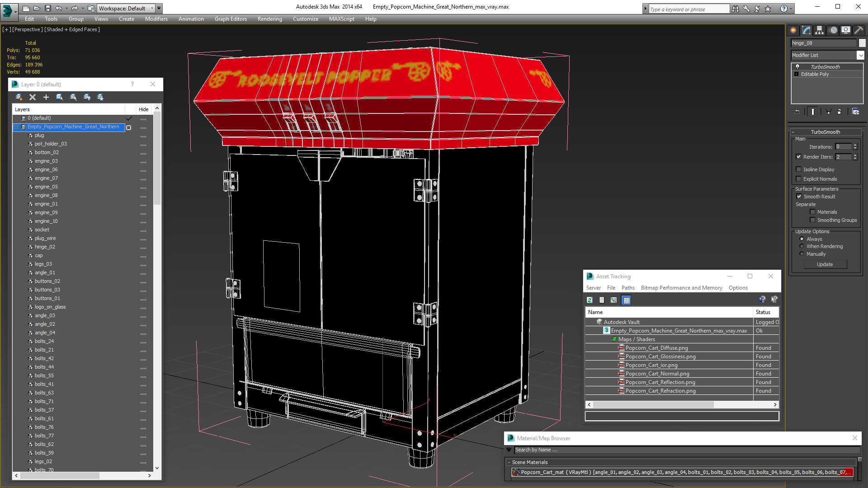Click the Pin Stack icon
868x488 pixels.
[797, 111]
